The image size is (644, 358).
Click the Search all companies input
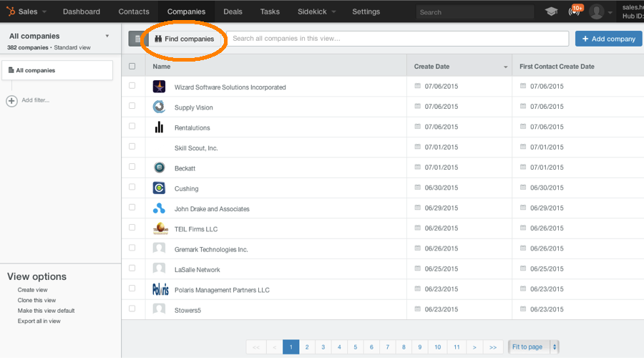(398, 39)
